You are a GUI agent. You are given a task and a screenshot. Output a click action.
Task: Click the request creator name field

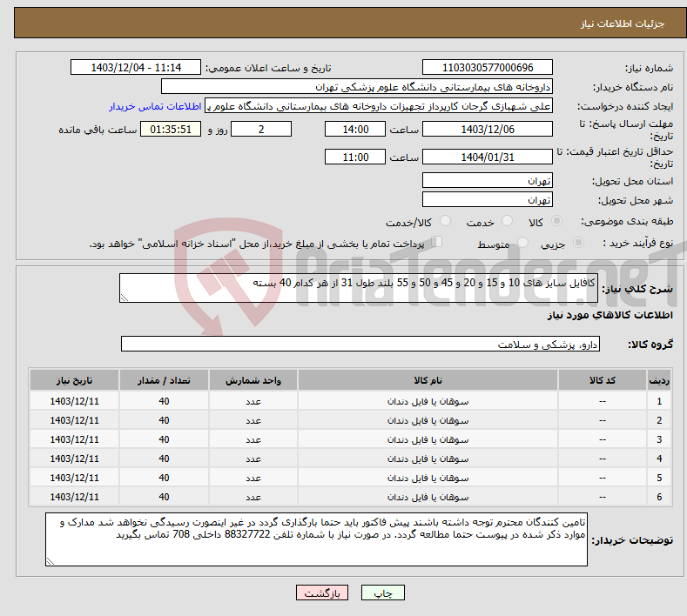(379, 106)
